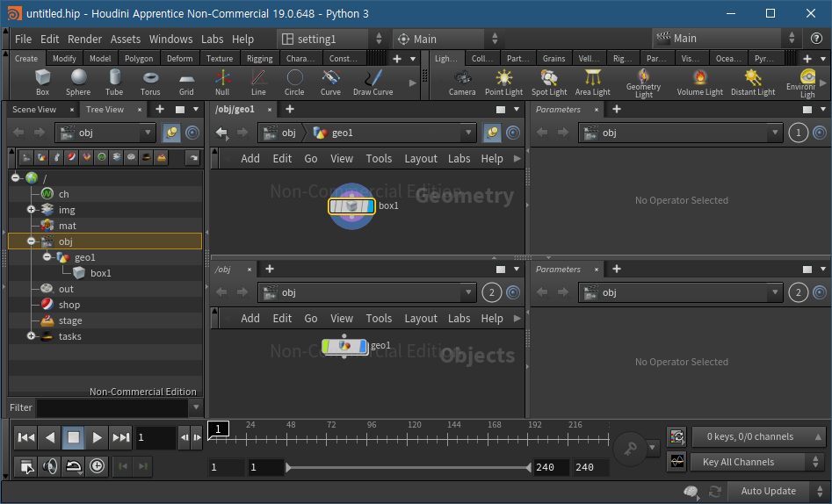The width and height of the screenshot is (832, 504).
Task: Toggle pin in the /obj/geo1 network pane
Action: (x=492, y=133)
